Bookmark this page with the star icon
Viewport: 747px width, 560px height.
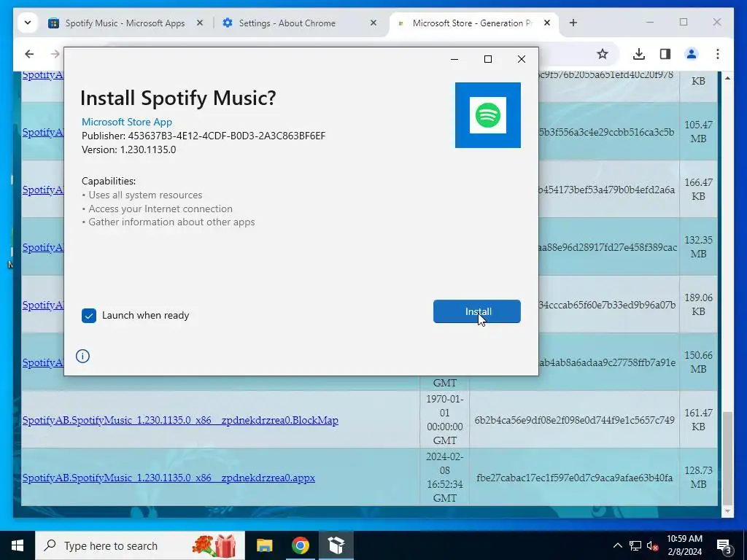pos(603,54)
